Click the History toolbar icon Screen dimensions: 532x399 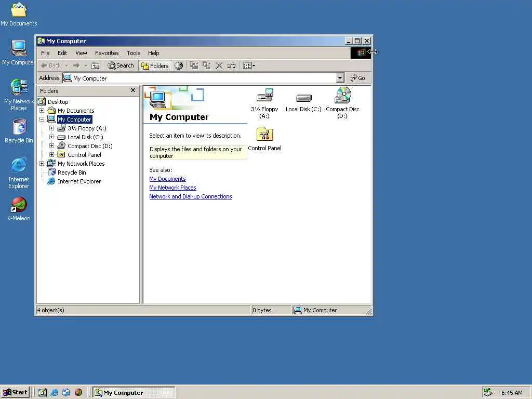(179, 65)
